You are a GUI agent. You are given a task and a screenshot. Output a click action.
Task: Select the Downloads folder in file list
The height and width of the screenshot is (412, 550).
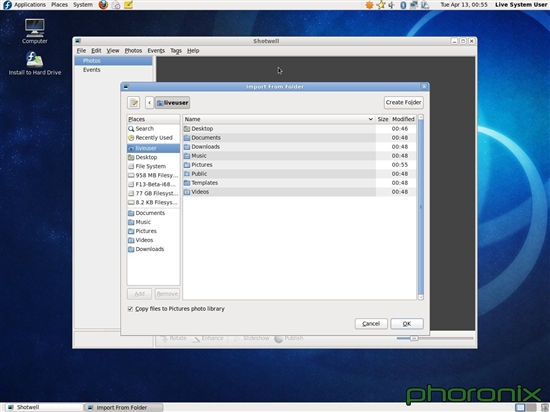pyautogui.click(x=300, y=147)
